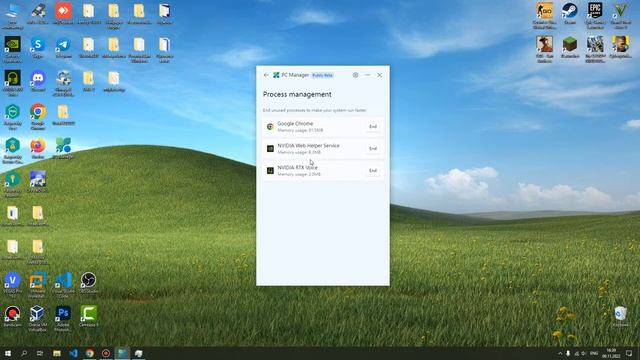This screenshot has height=360, width=640.
Task: Click the Process management heading
Action: click(297, 94)
